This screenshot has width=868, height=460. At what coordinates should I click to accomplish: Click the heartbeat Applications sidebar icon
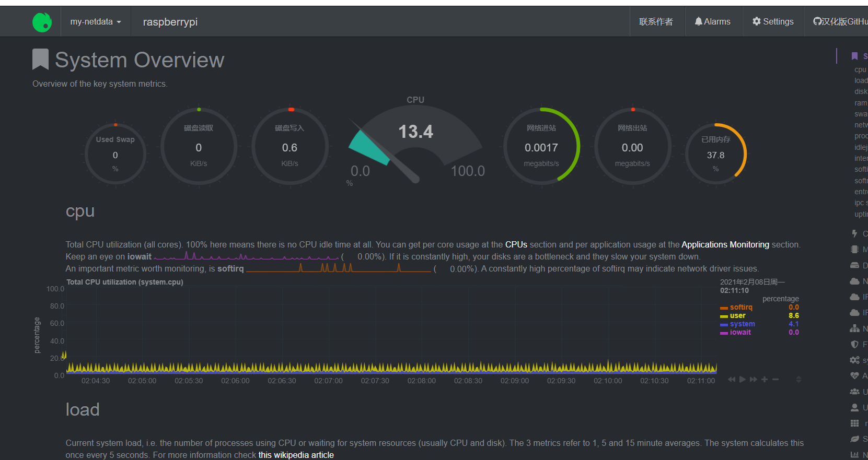click(854, 375)
